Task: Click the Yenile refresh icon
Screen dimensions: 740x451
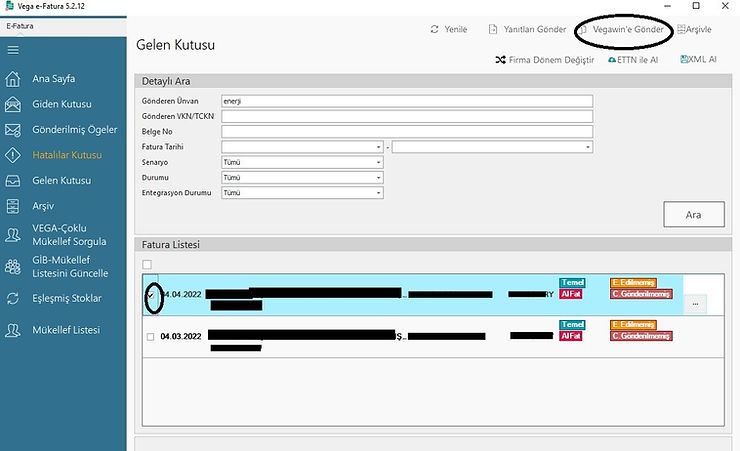Action: (x=435, y=30)
